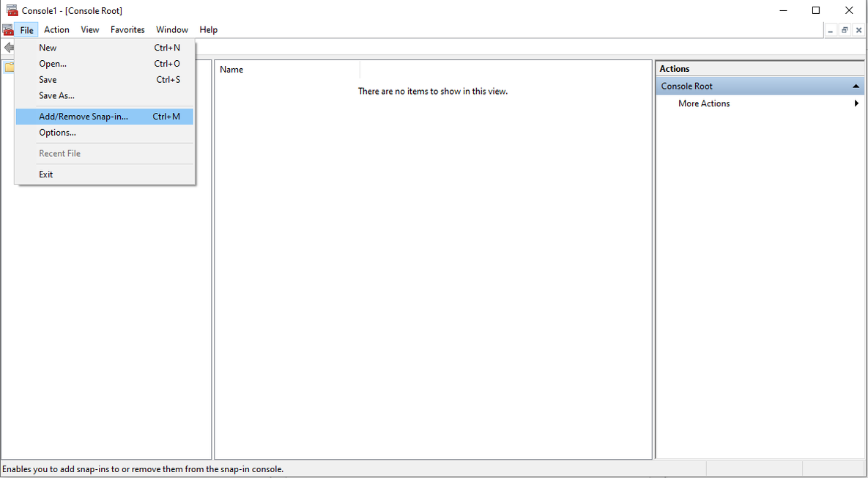Minimize the inner Console Root child window
The width and height of the screenshot is (868, 478).
click(831, 30)
